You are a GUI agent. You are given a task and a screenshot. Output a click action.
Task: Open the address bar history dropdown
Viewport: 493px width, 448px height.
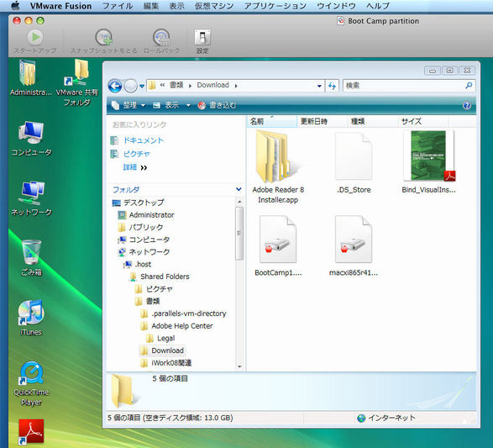click(x=319, y=86)
